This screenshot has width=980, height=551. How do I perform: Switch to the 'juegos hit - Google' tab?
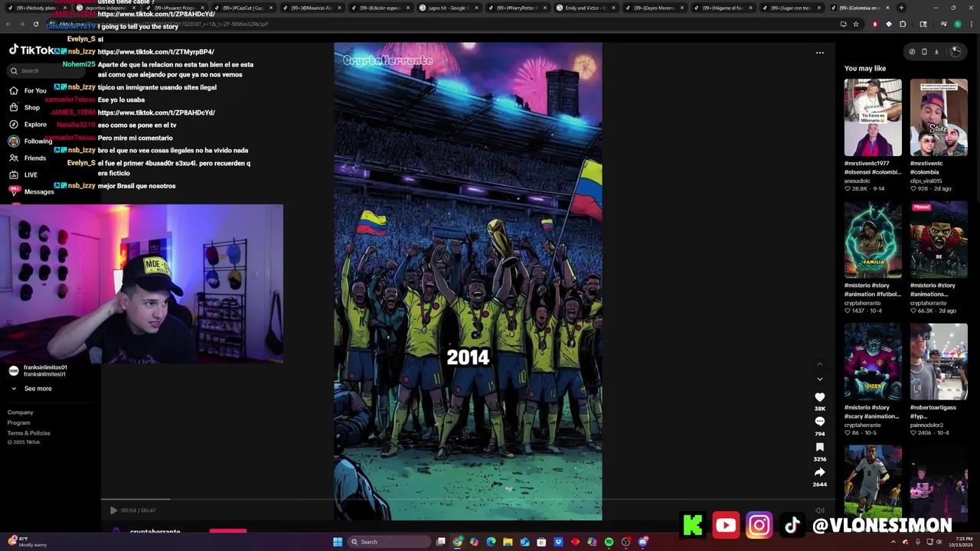pos(448,8)
